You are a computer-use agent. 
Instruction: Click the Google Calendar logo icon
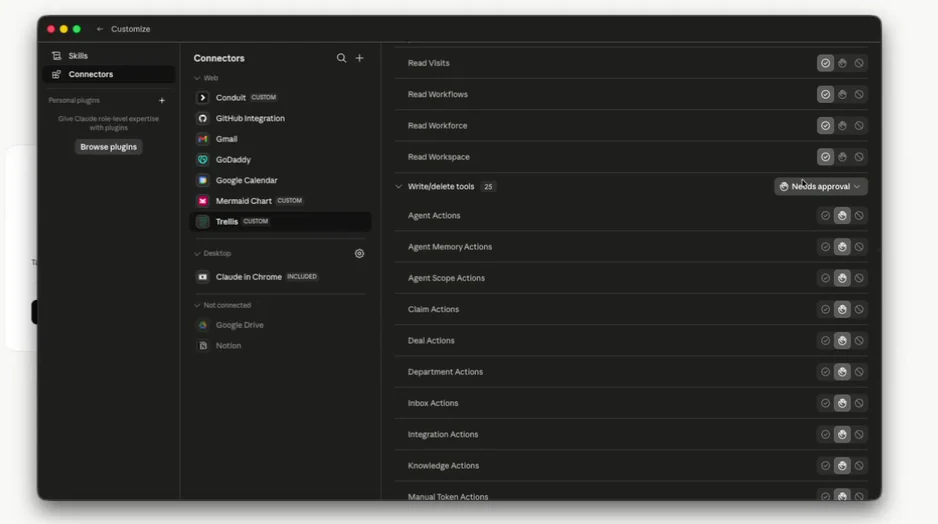tap(203, 180)
